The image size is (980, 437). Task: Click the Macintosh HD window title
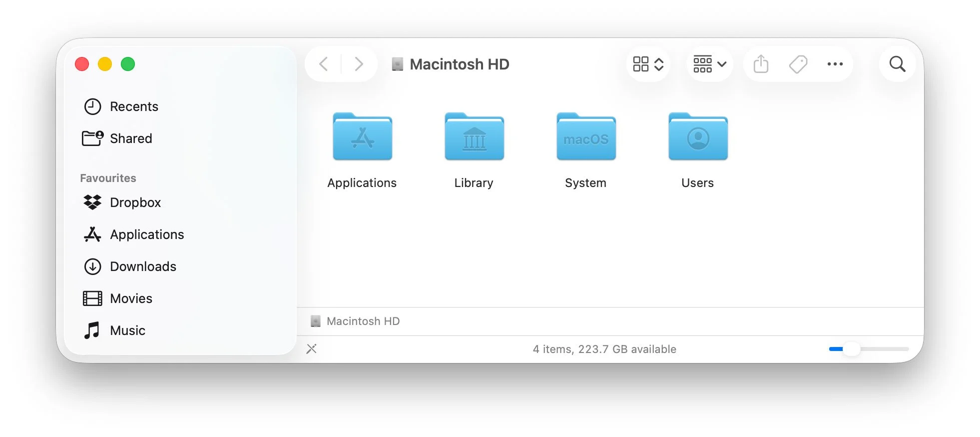click(460, 64)
